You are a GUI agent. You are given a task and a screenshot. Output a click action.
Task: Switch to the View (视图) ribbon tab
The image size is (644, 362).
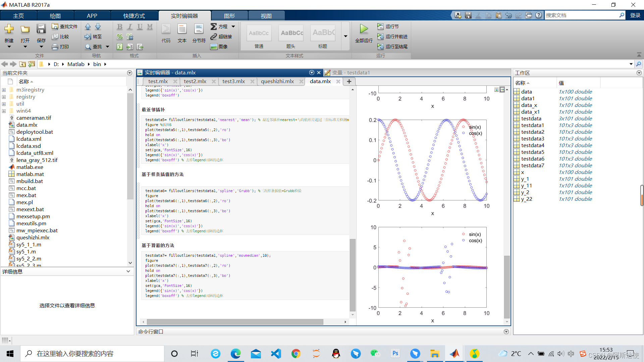[266, 16]
